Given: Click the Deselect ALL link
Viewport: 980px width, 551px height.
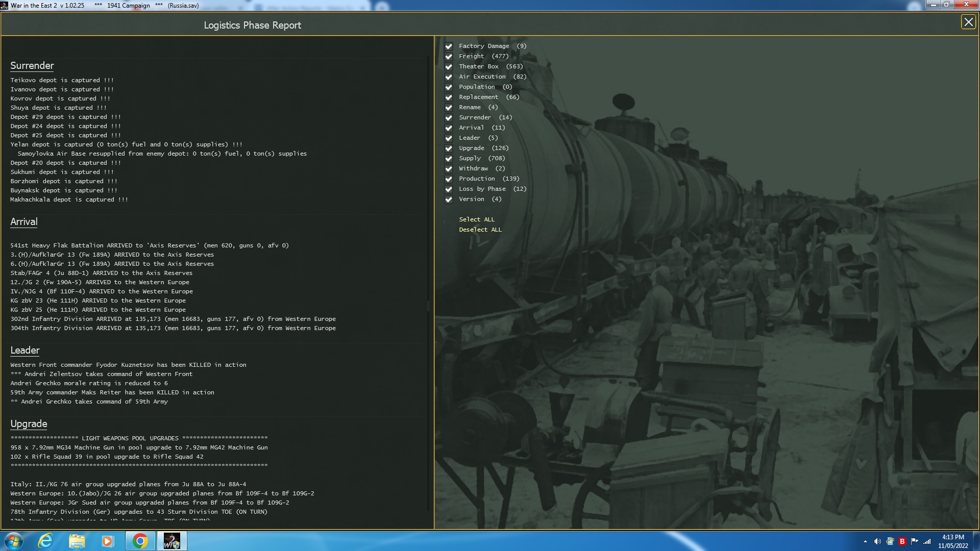Looking at the screenshot, I should 480,230.
